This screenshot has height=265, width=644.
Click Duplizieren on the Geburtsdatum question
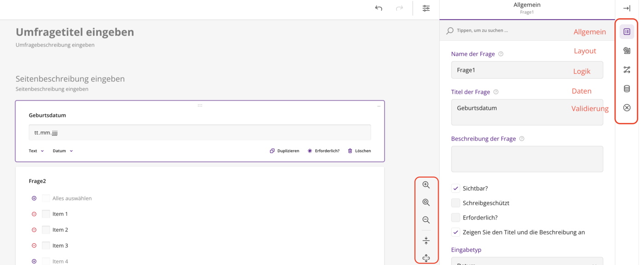click(x=284, y=151)
